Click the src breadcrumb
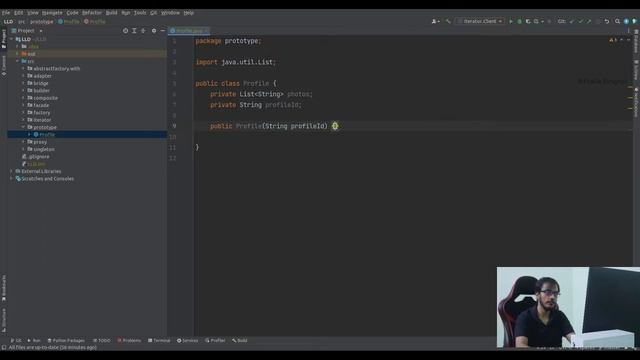 tap(21, 22)
